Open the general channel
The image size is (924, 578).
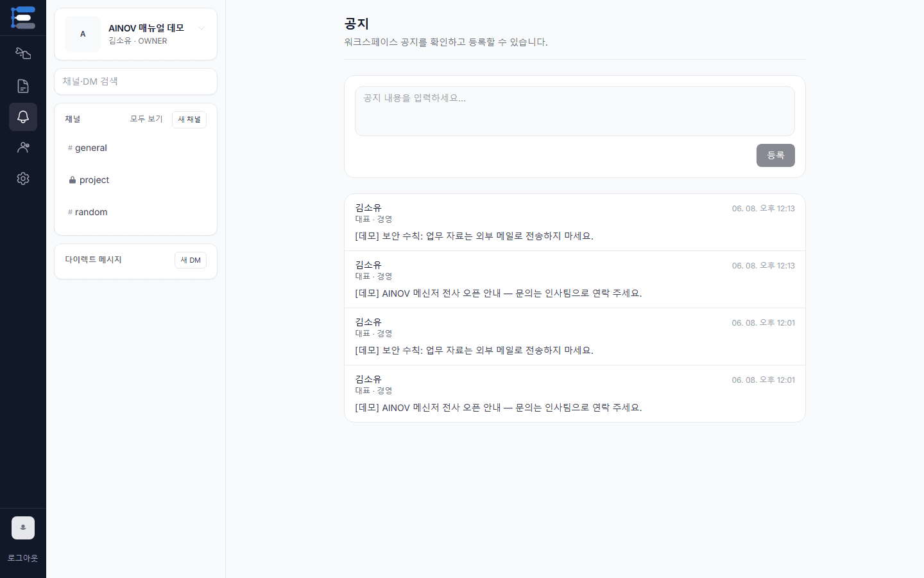point(136,148)
